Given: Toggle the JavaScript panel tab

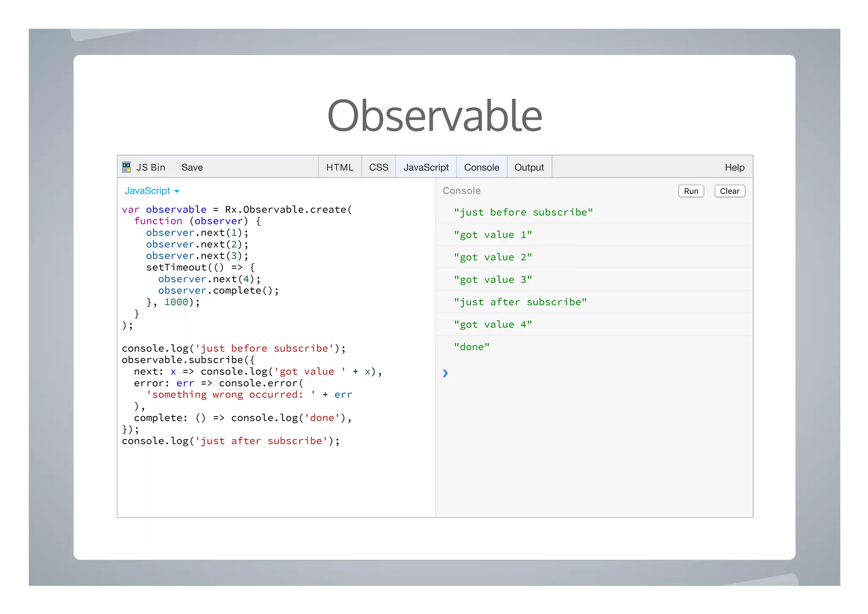Looking at the screenshot, I should click(426, 167).
